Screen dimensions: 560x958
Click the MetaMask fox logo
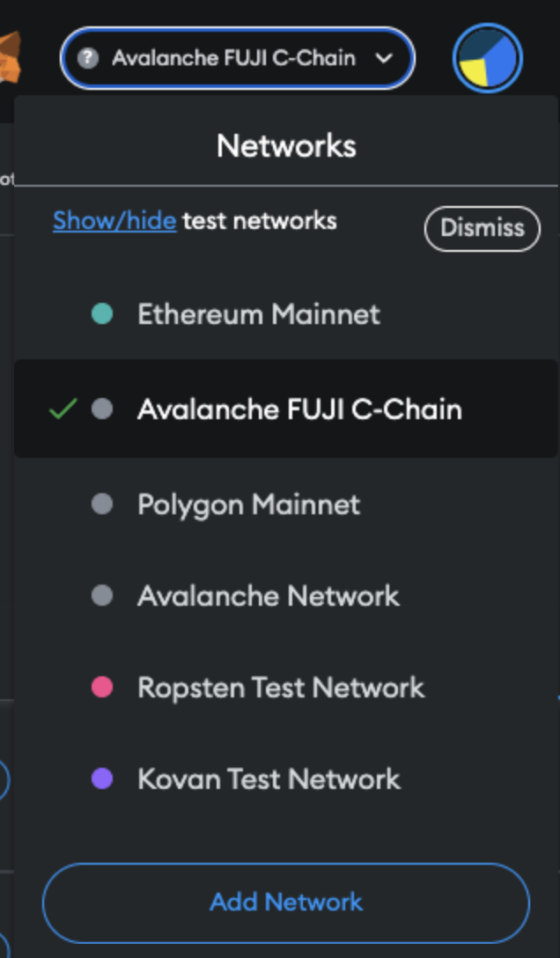[x=10, y=57]
